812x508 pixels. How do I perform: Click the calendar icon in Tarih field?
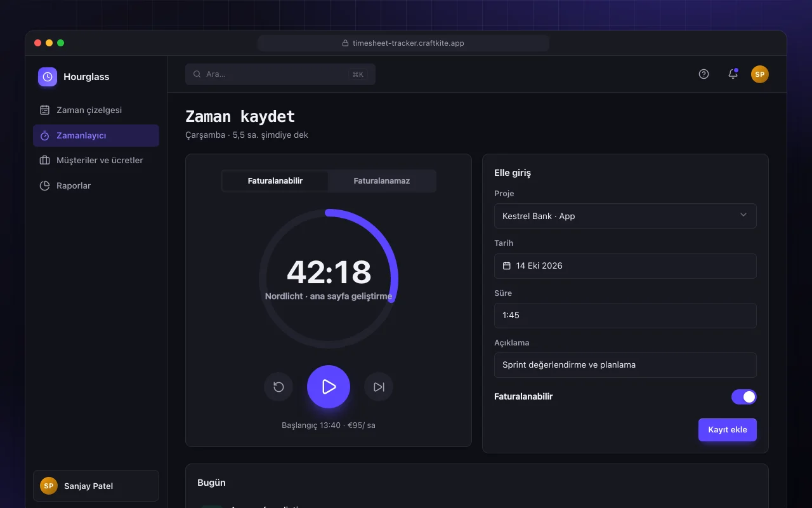[507, 265]
